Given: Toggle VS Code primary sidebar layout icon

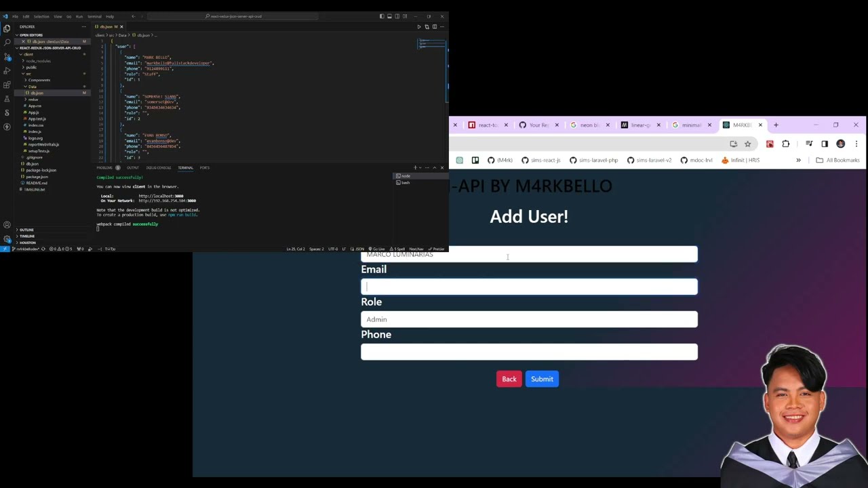Looking at the screenshot, I should 382,16.
